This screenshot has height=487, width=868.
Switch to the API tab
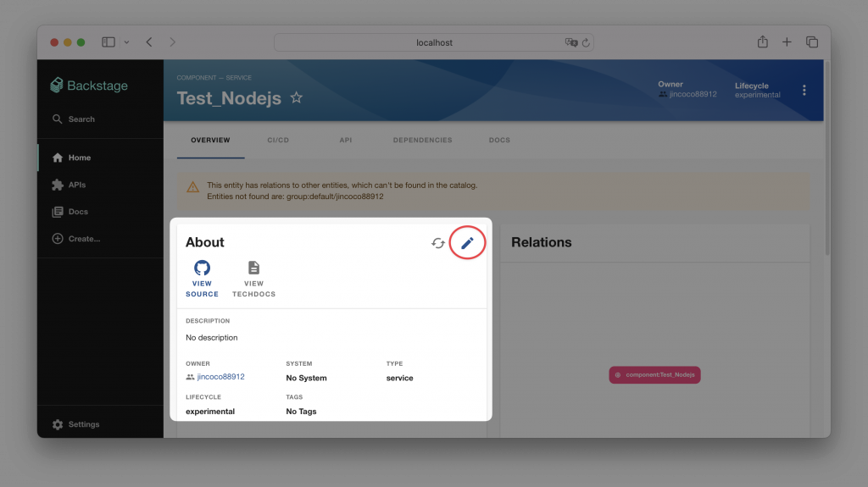pyautogui.click(x=346, y=140)
